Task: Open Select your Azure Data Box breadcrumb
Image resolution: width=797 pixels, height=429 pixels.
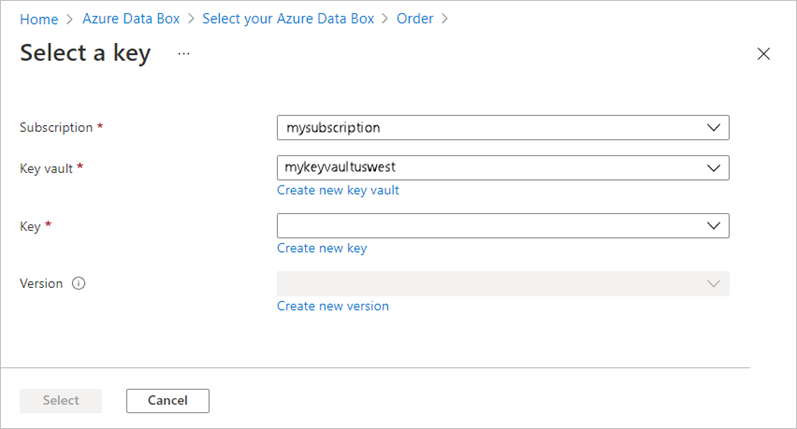Action: (x=288, y=19)
